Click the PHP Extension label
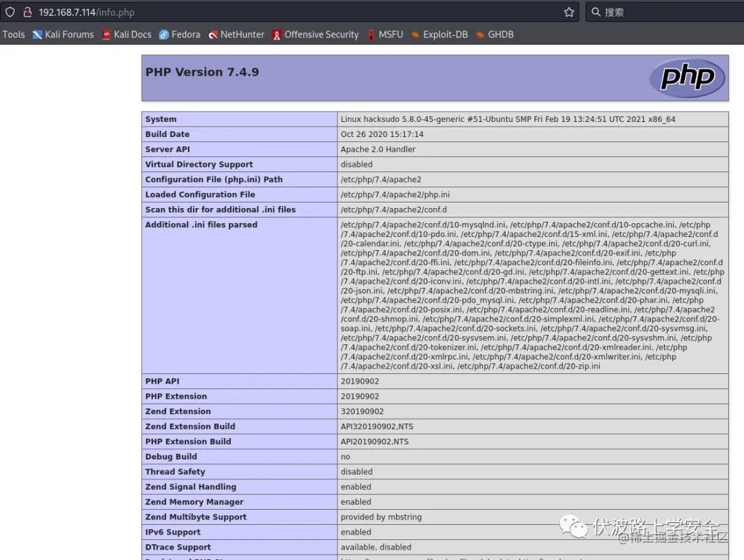Viewport: 744px width, 560px height. pos(176,396)
